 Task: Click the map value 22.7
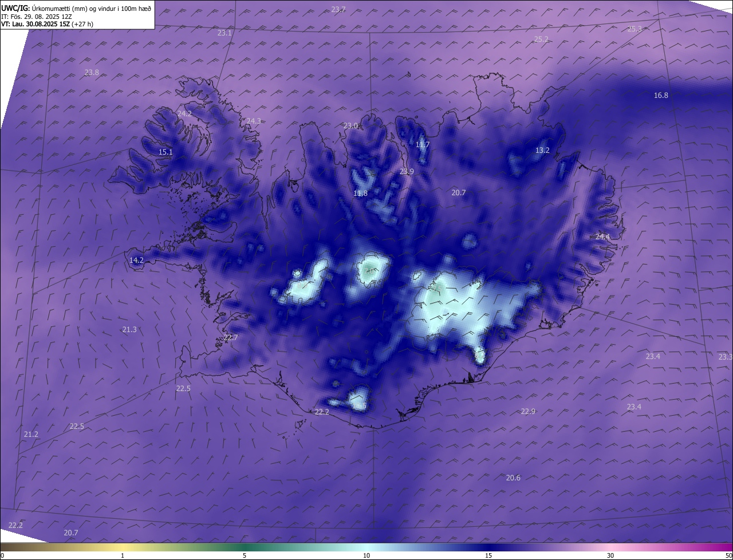[230, 338]
